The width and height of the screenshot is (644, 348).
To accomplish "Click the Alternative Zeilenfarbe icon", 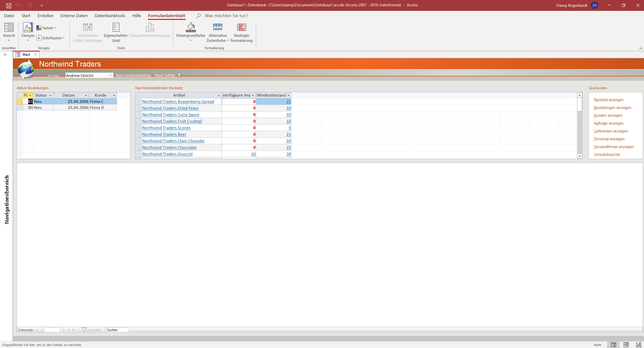I will [218, 27].
